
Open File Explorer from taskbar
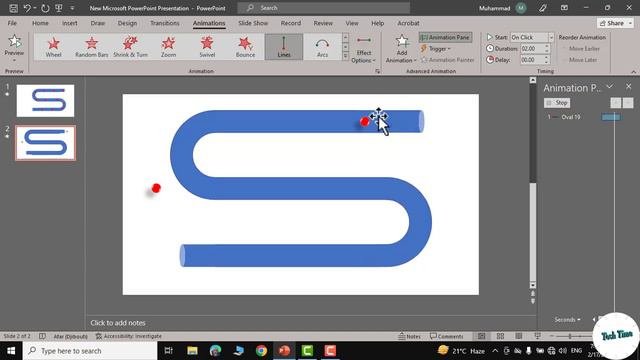192,351
